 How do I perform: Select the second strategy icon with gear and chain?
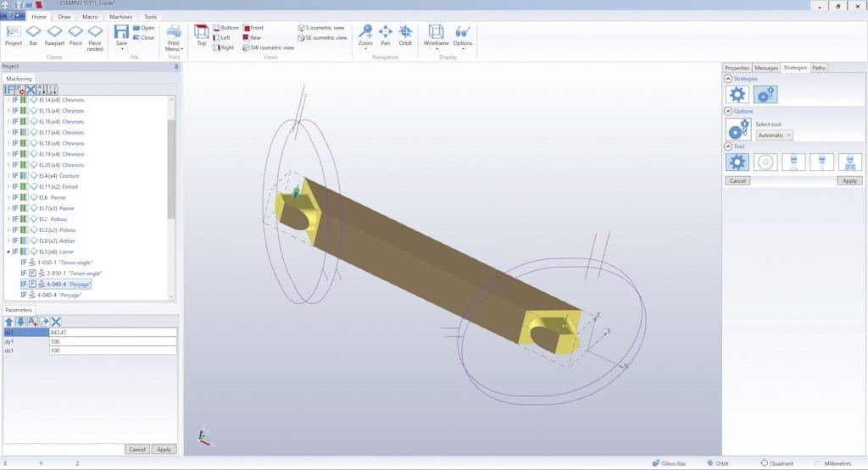[x=766, y=96]
